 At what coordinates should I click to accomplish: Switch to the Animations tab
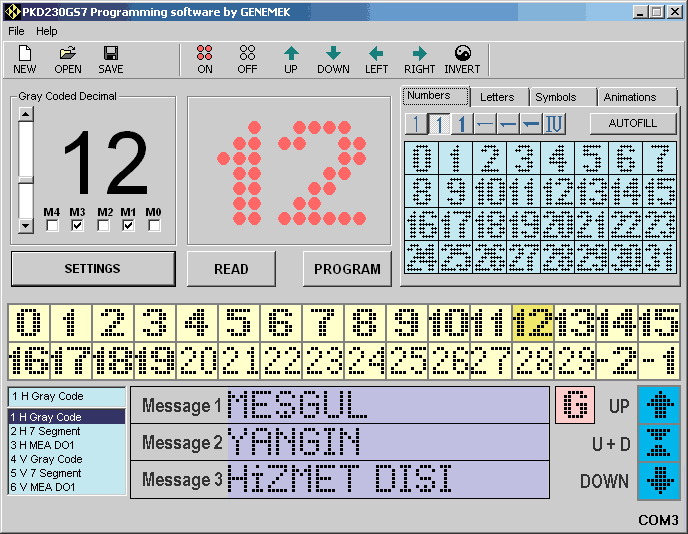tap(629, 97)
